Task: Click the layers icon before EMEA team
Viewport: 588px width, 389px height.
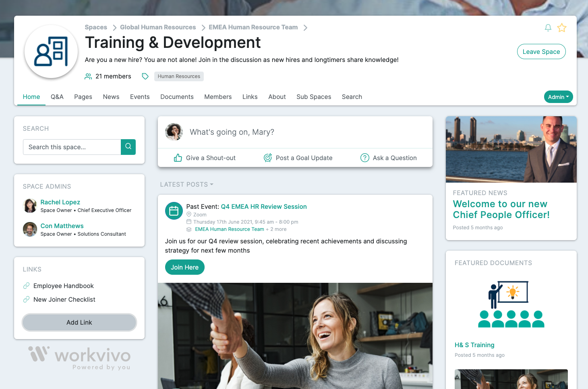Action: coord(189,229)
